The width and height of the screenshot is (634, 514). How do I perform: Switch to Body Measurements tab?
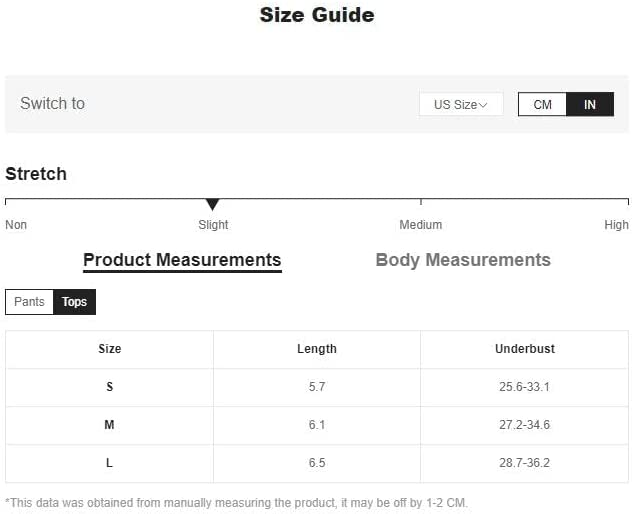click(463, 260)
